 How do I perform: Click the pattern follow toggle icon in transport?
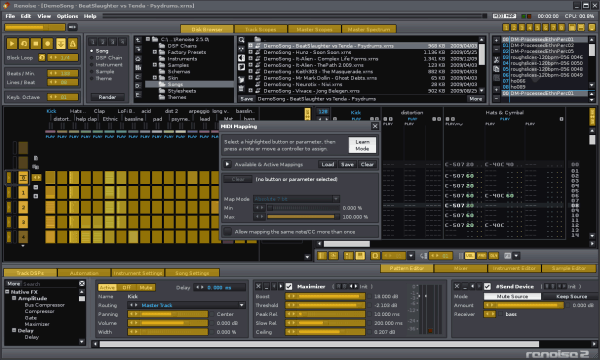pyautogui.click(x=60, y=44)
